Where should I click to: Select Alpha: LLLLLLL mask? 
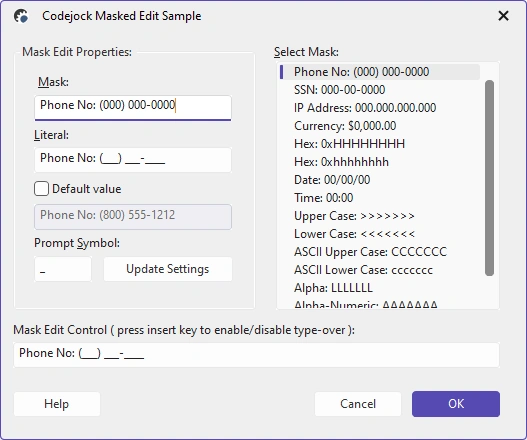click(x=380, y=288)
